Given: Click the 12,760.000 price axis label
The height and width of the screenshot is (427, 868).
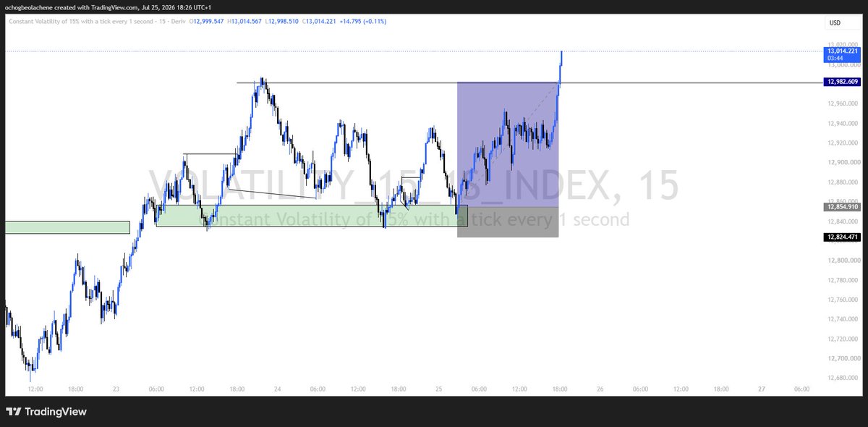Looking at the screenshot, I should [843, 300].
